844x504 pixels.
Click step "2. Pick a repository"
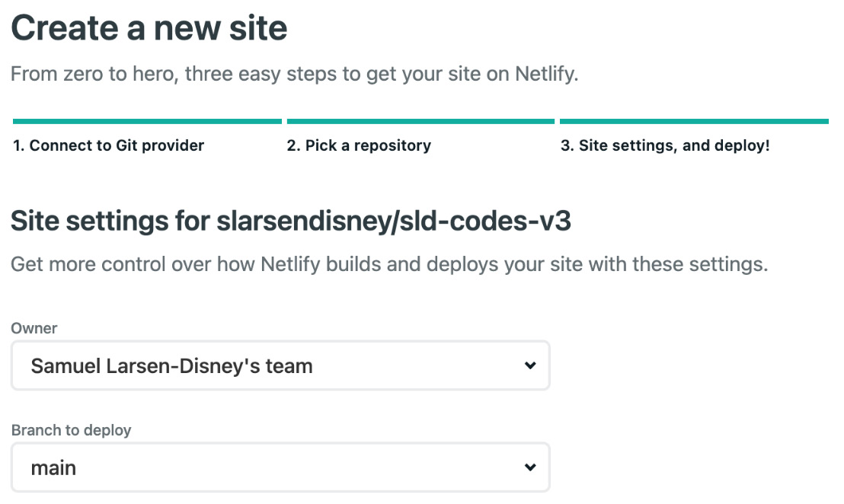pyautogui.click(x=359, y=145)
